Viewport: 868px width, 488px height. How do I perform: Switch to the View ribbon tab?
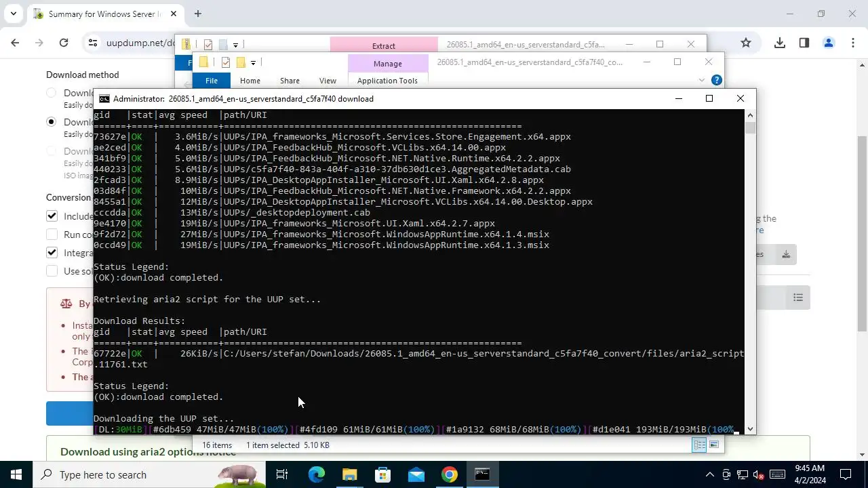[x=328, y=81]
